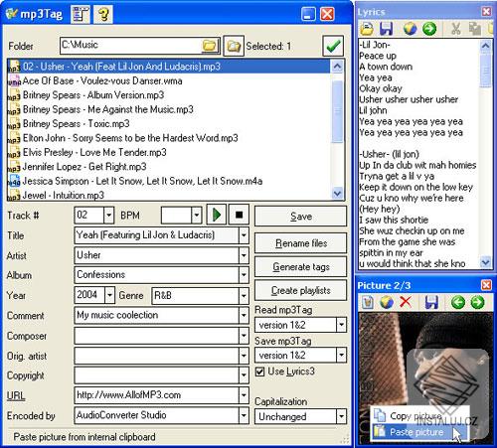
Task: Open the options icon in mp3Tag title bar
Action: (x=81, y=14)
